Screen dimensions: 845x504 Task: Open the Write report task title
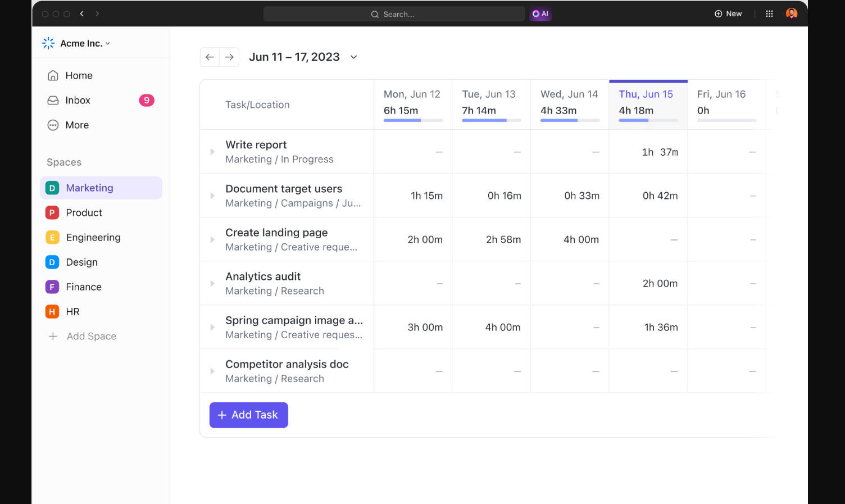pos(256,145)
